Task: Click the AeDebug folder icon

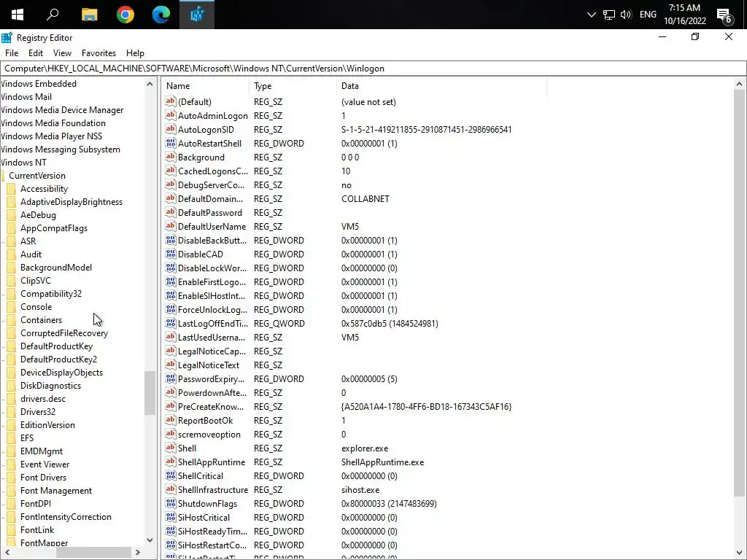Action: click(12, 215)
